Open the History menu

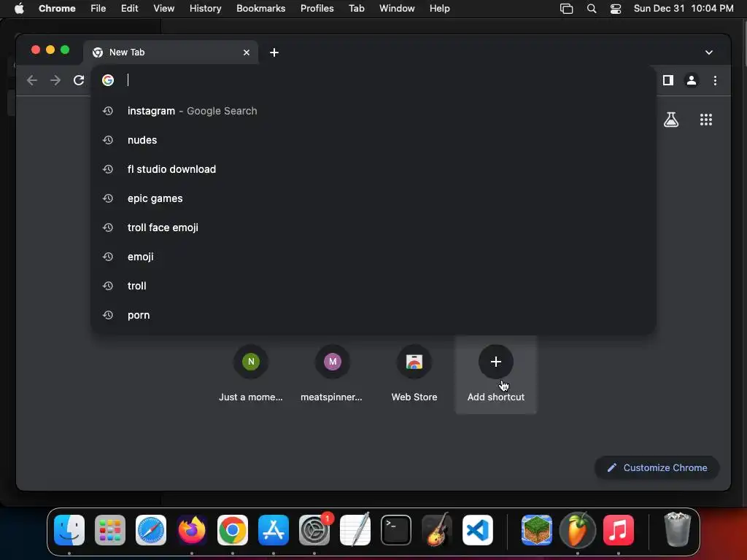tap(205, 9)
